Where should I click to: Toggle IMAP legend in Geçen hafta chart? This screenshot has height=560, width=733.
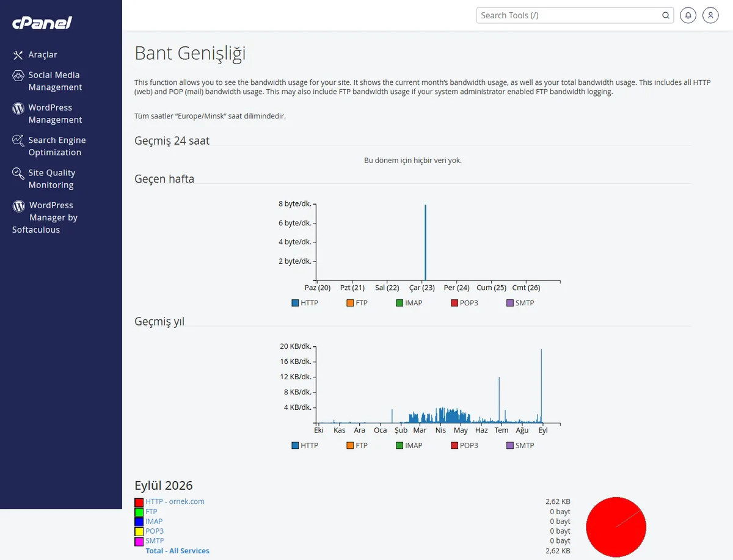[x=409, y=303]
